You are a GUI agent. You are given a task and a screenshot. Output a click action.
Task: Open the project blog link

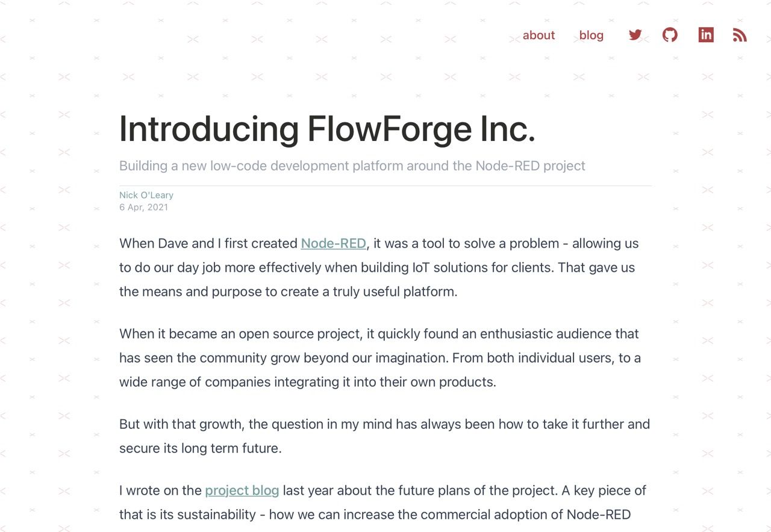[x=242, y=490]
